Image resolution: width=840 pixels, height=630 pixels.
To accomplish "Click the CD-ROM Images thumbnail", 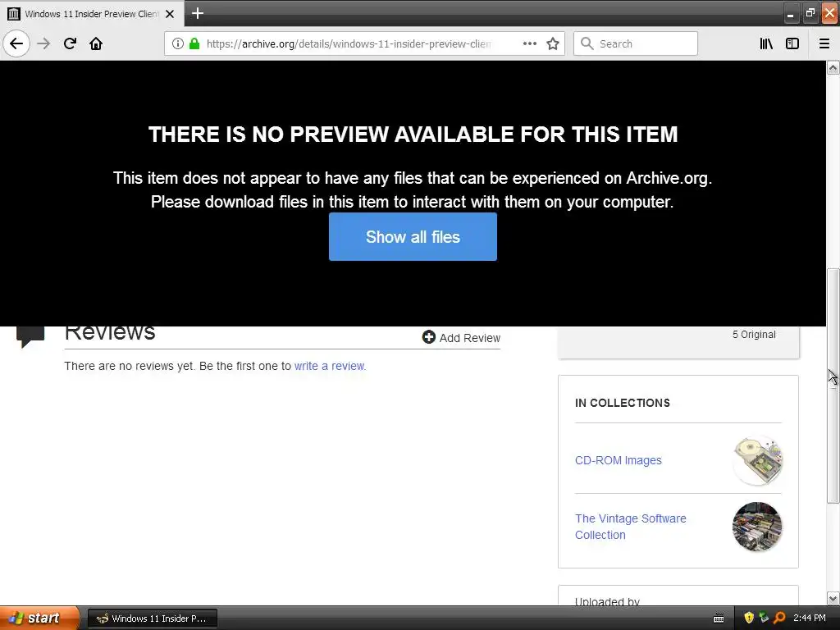I will (757, 461).
